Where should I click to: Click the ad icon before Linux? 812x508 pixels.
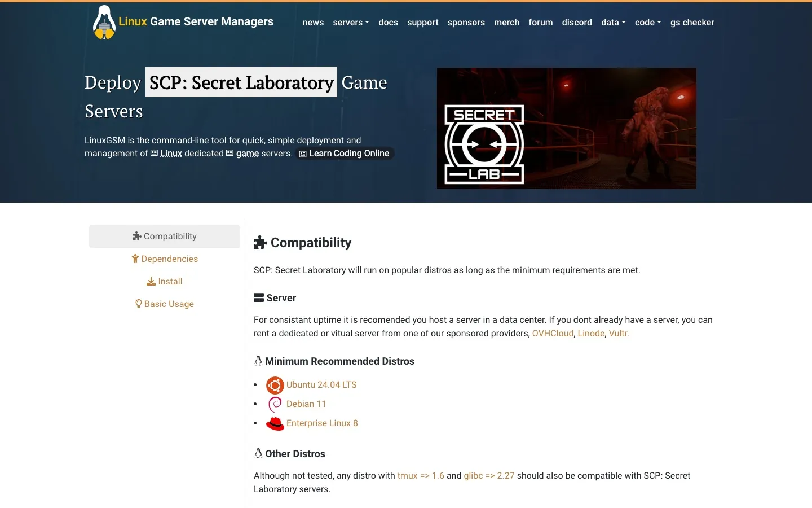(x=154, y=153)
